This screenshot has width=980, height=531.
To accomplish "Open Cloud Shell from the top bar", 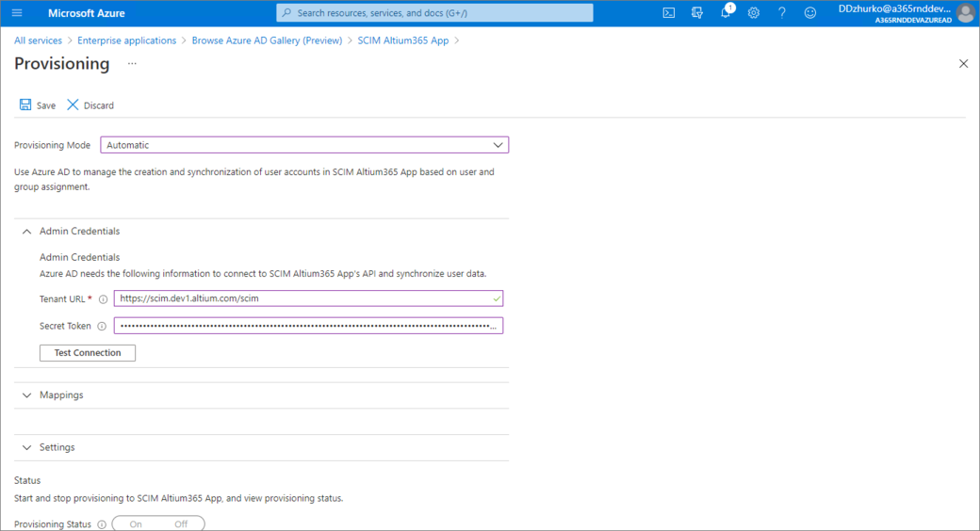I will (x=668, y=13).
